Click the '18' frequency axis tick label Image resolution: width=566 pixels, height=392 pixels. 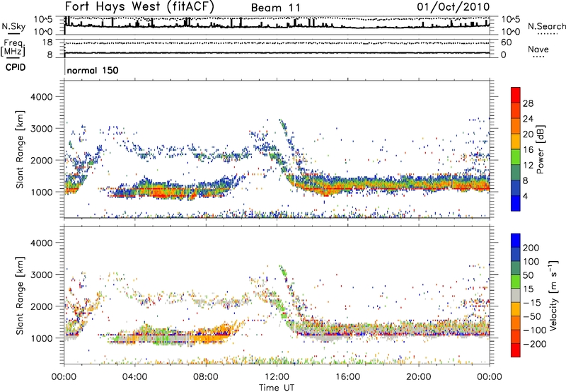(47, 42)
